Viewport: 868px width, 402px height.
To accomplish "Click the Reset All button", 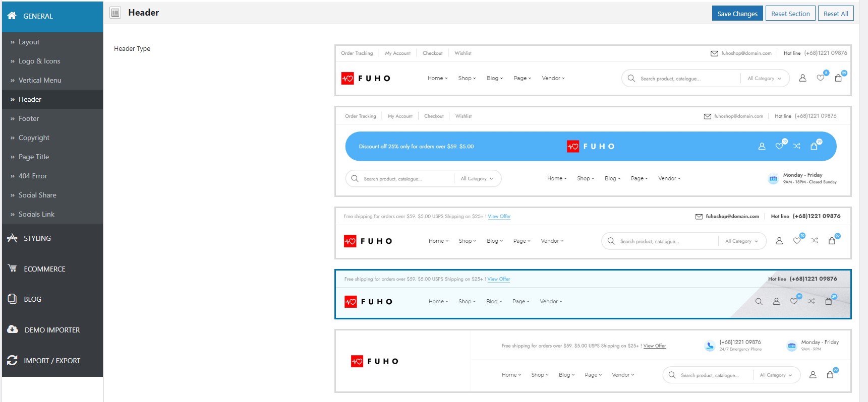I will coord(836,14).
